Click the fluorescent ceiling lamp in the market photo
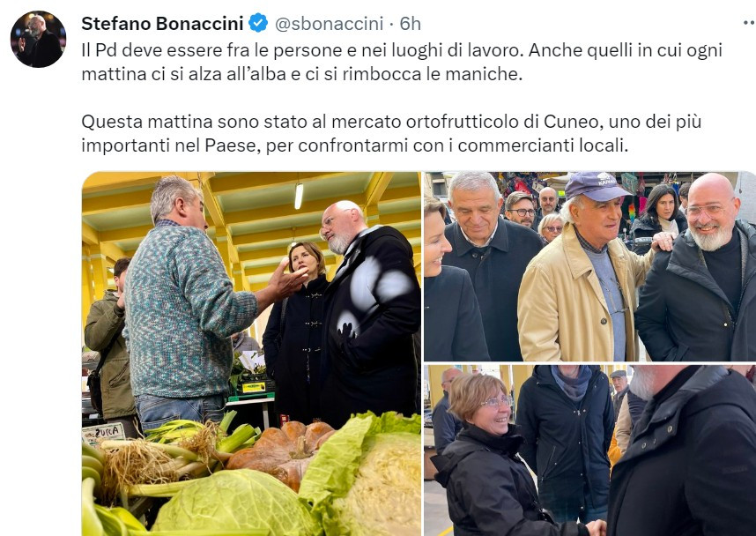 (299, 196)
